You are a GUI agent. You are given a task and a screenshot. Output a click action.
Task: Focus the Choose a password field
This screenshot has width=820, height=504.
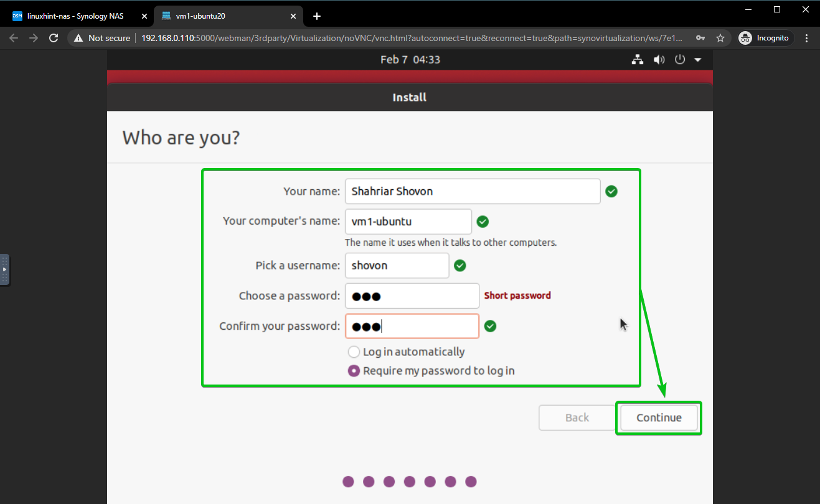coord(412,296)
